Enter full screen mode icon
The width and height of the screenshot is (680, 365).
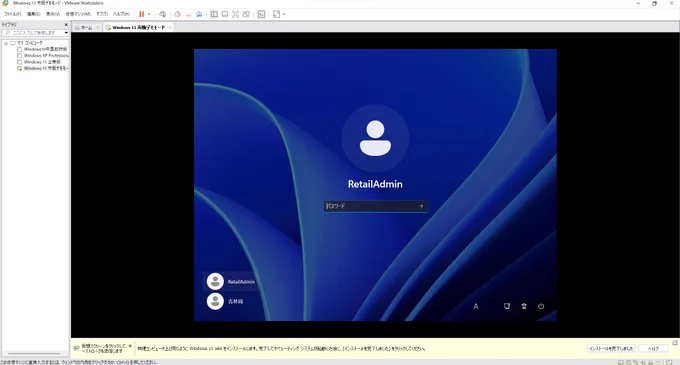pos(235,14)
